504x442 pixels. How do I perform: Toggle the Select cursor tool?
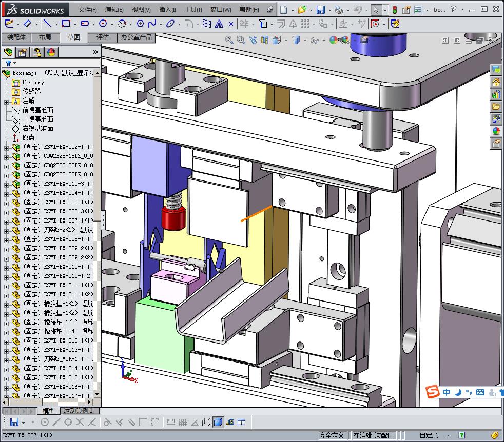(x=376, y=10)
